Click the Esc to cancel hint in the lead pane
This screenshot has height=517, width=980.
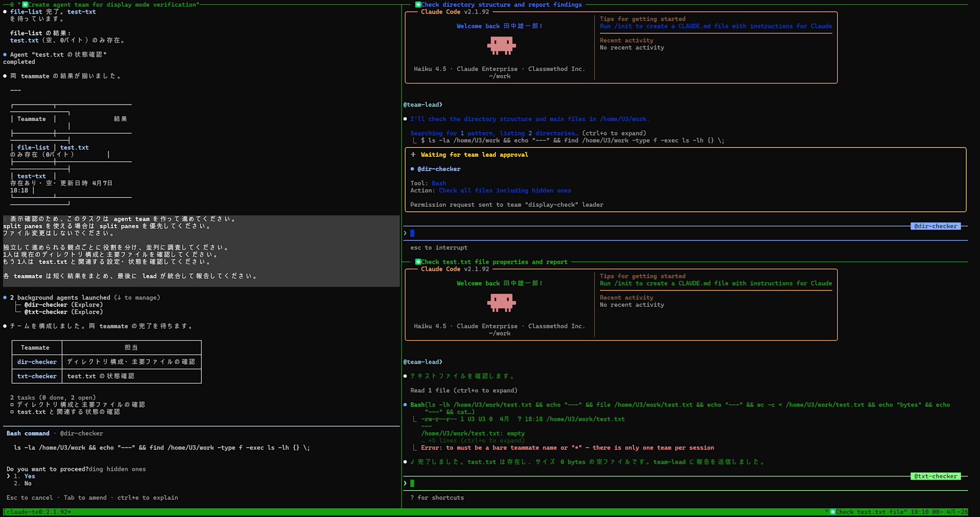point(29,498)
